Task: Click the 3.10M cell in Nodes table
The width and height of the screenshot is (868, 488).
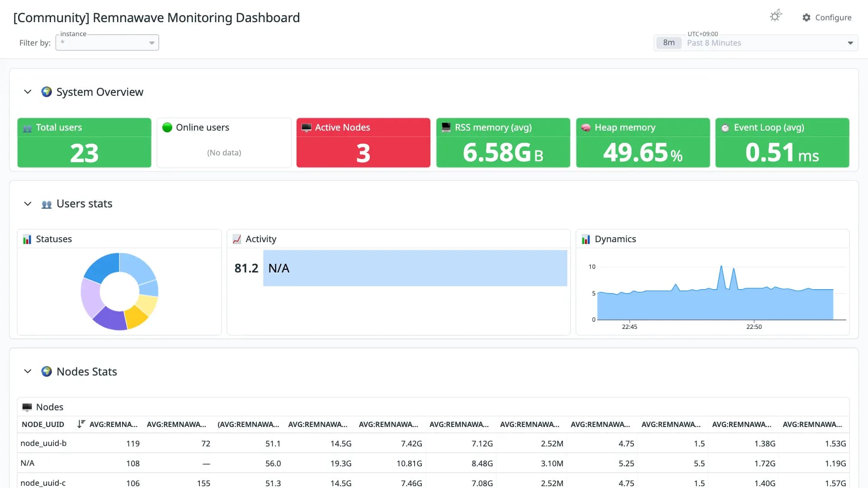Action: (x=552, y=464)
